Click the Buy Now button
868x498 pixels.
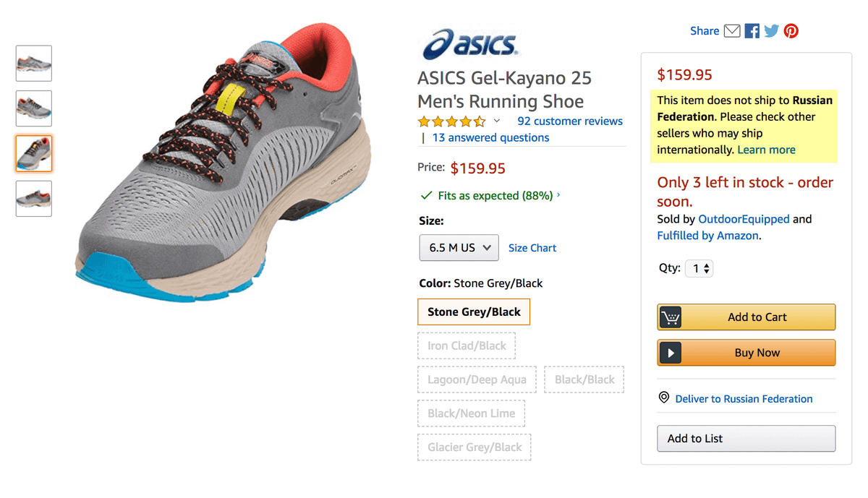pos(746,353)
